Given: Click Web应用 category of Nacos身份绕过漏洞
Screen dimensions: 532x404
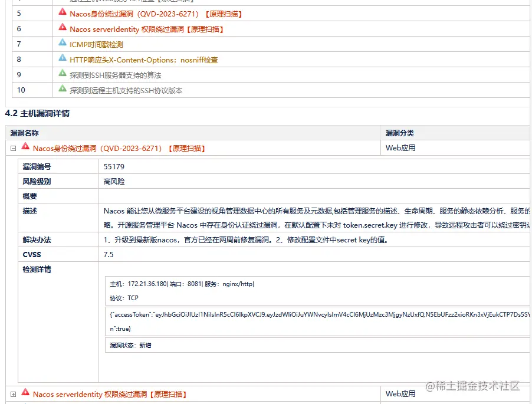Looking at the screenshot, I should (400, 148).
